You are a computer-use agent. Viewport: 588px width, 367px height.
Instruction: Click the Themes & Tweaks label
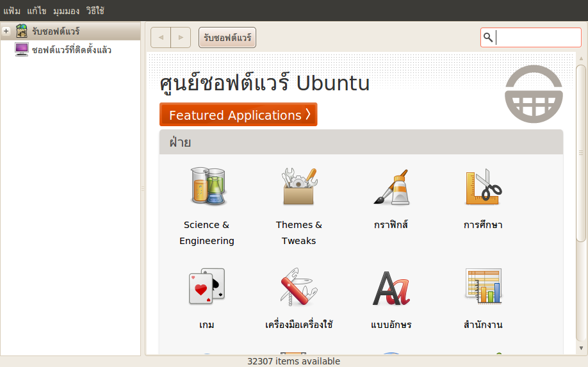tap(299, 232)
